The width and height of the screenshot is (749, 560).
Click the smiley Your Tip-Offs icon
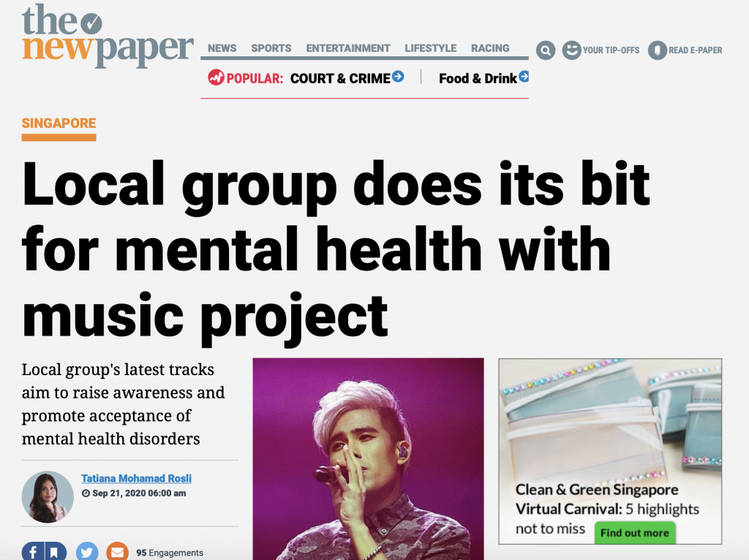(571, 50)
